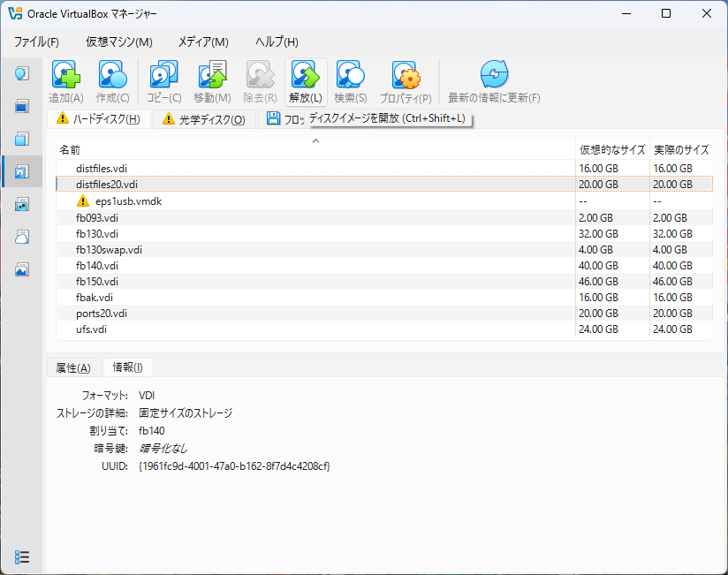This screenshot has height=575, width=728.
Task: Open the Welcome balloon icon in sidebar
Action: click(x=22, y=73)
